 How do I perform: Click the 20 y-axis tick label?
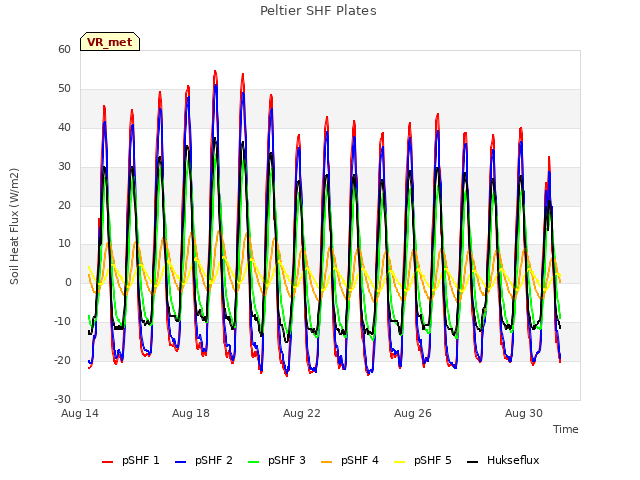64,205
